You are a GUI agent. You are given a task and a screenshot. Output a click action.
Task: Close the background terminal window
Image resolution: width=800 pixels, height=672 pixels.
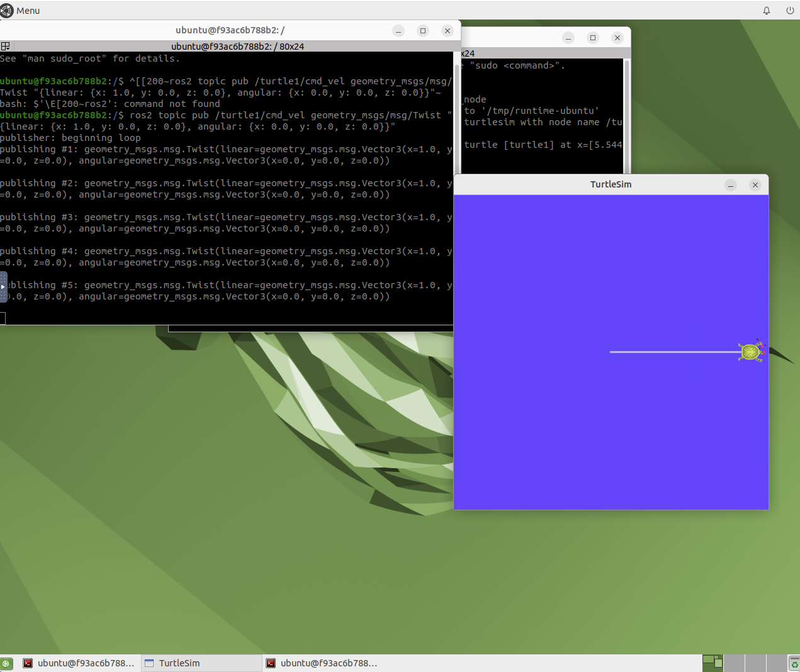(617, 38)
